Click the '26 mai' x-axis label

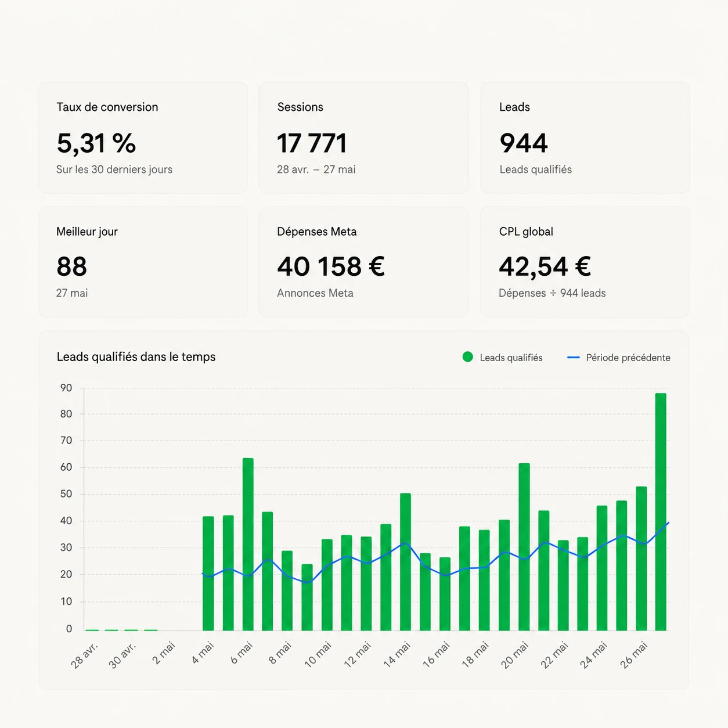pos(634,654)
